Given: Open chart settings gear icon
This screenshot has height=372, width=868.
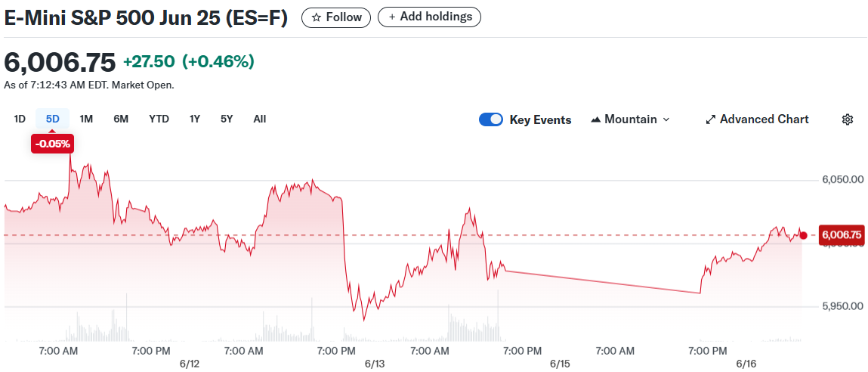Looking at the screenshot, I should 847,119.
